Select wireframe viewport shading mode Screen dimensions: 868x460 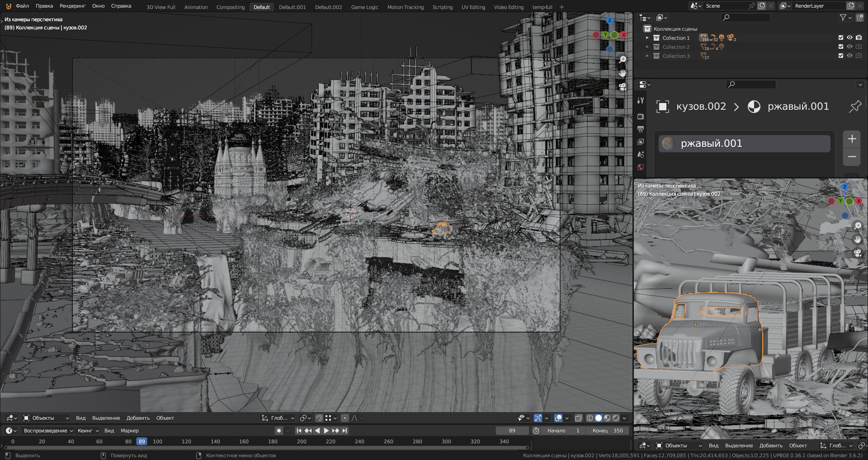(x=590, y=418)
